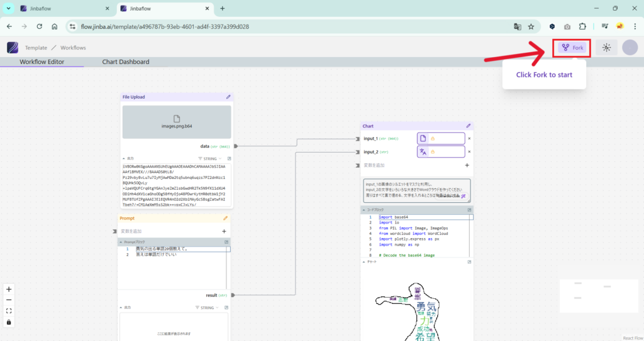Remove the input_2 variable with X

[469, 152]
